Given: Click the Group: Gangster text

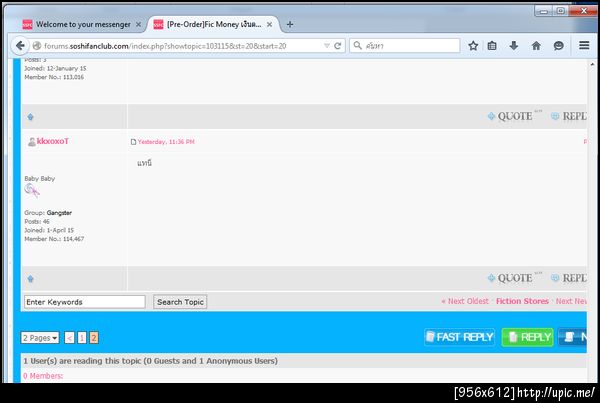Looking at the screenshot, I should tap(48, 213).
